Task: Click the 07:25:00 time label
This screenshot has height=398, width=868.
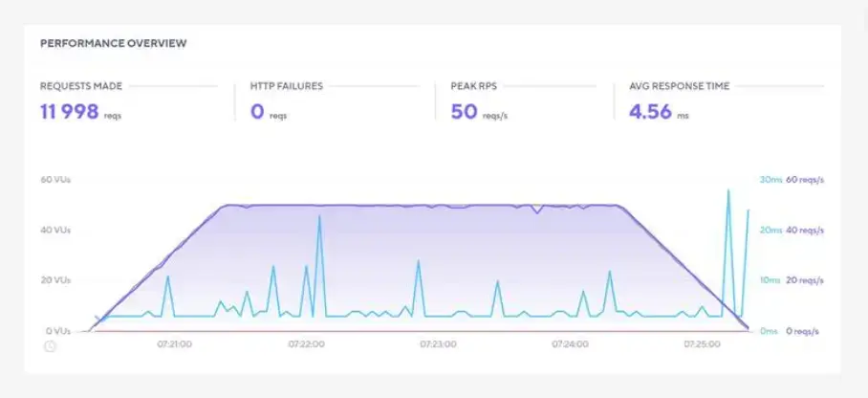Action: [702, 344]
